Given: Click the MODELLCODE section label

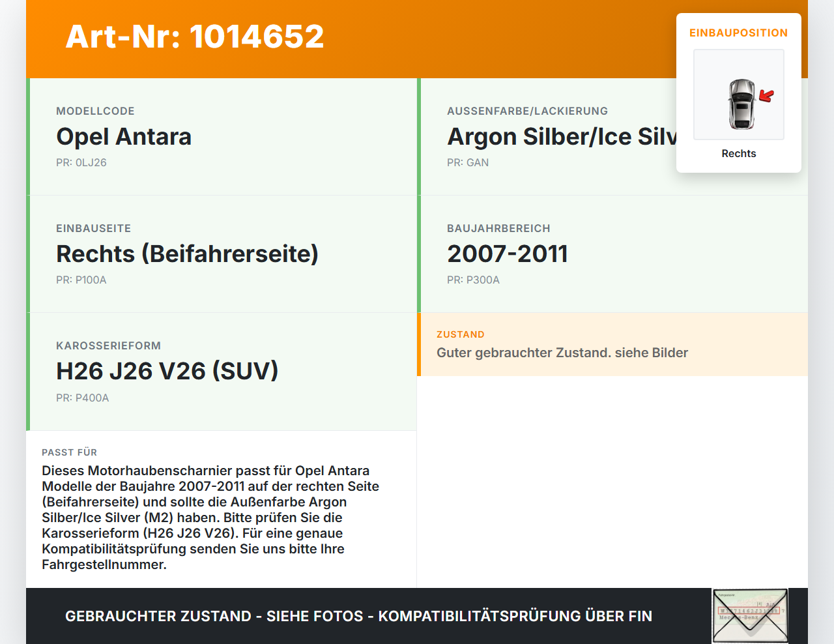Looking at the screenshot, I should click(x=95, y=111).
